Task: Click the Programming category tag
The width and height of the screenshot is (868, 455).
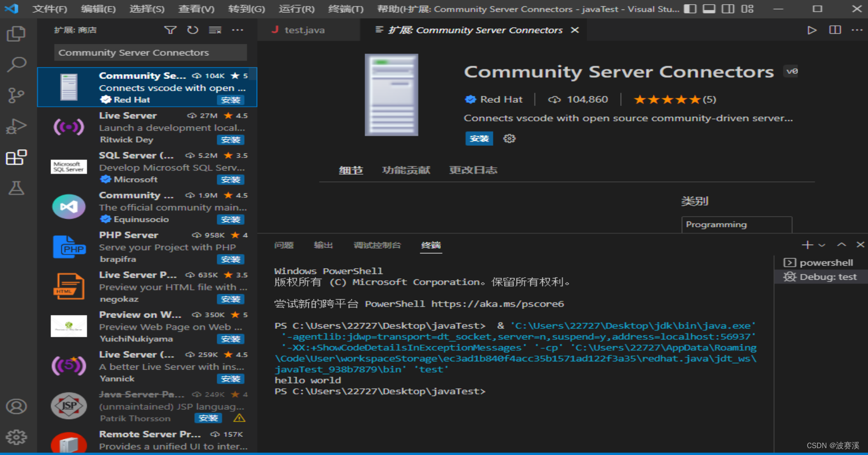Action: pyautogui.click(x=736, y=225)
